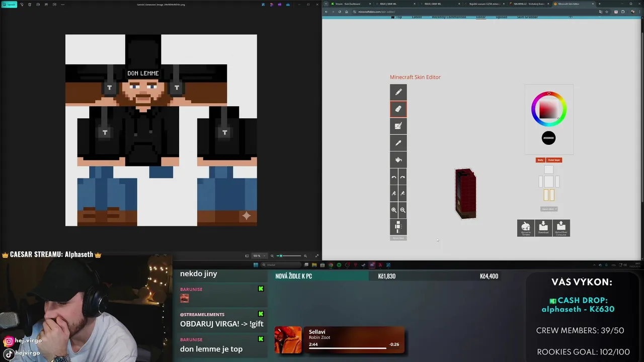Toggle right arm in body diagram
This screenshot has width=644, height=362.
(557, 182)
